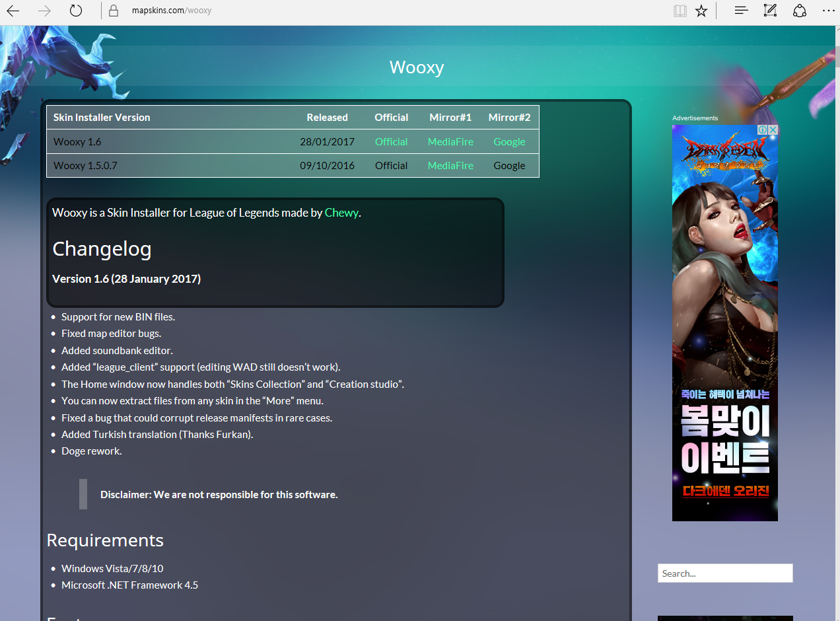Image resolution: width=840 pixels, height=621 pixels.
Task: Click the Wooxy 1.6 table cell
Action: click(x=77, y=141)
